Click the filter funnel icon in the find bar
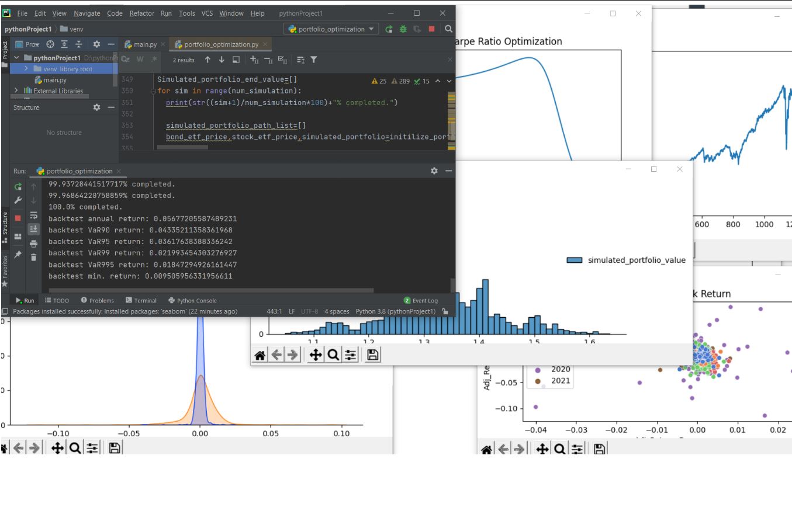Viewport: 792px width, 532px height. tap(314, 60)
